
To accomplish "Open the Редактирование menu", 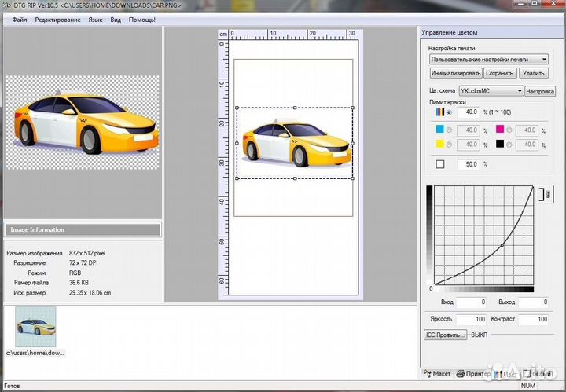I will (x=57, y=19).
